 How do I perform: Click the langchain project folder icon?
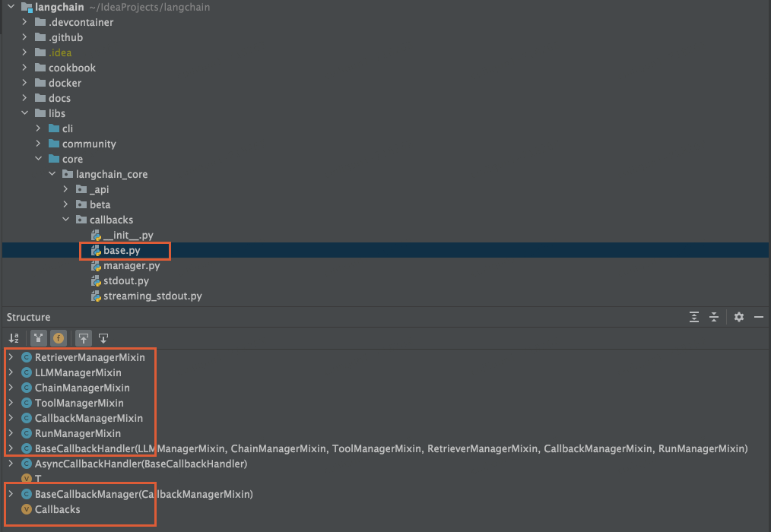(27, 8)
